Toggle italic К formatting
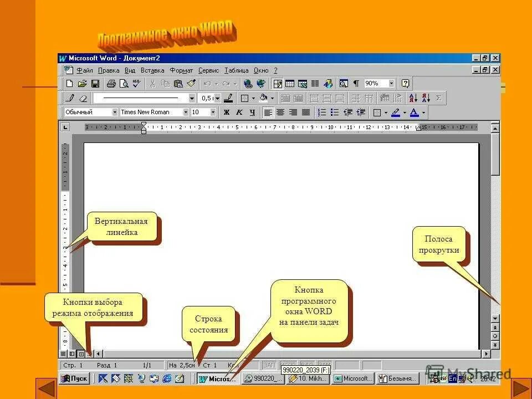Viewport: 532px width, 399px height. point(239,112)
